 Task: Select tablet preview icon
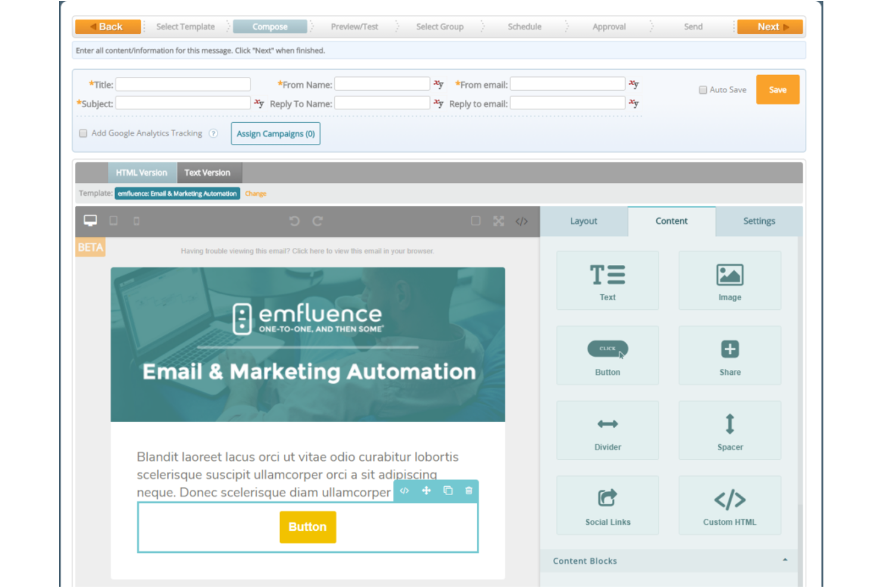coord(113,221)
